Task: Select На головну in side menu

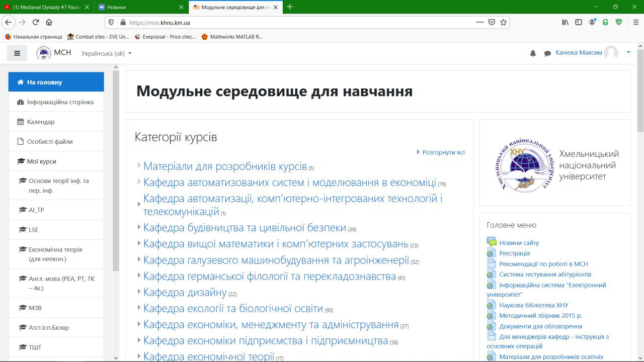Action: click(56, 82)
